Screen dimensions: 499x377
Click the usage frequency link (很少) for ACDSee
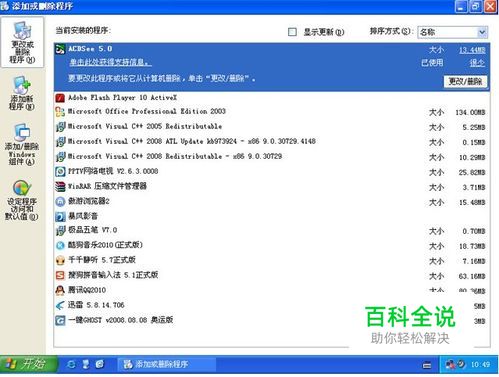pos(477,63)
